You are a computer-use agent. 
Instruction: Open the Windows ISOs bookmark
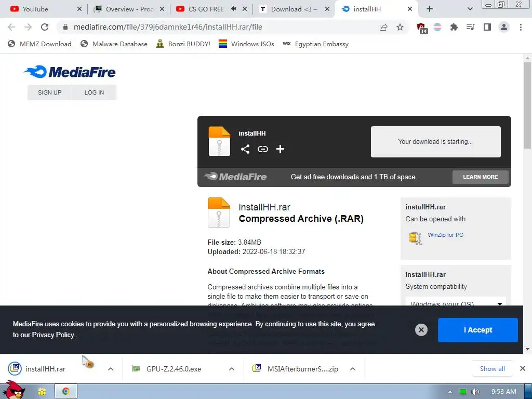point(246,44)
